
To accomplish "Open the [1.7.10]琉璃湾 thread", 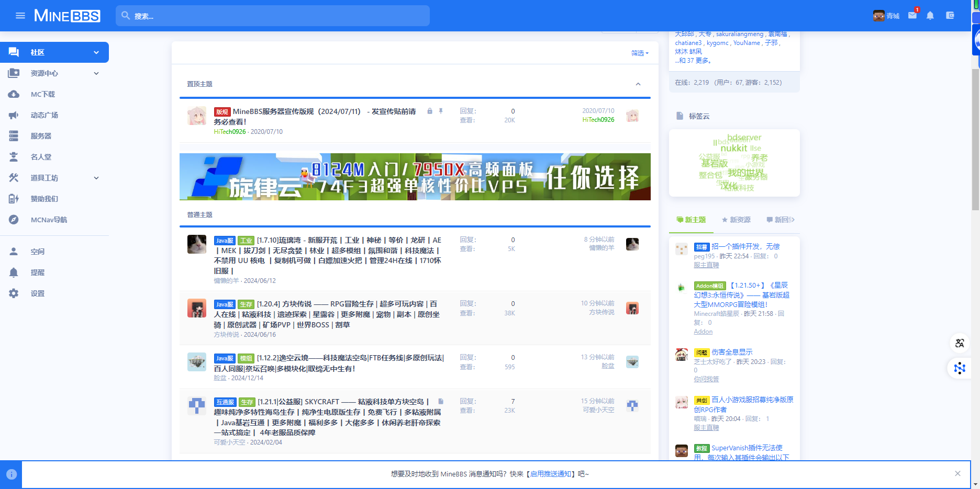I will 328,255.
